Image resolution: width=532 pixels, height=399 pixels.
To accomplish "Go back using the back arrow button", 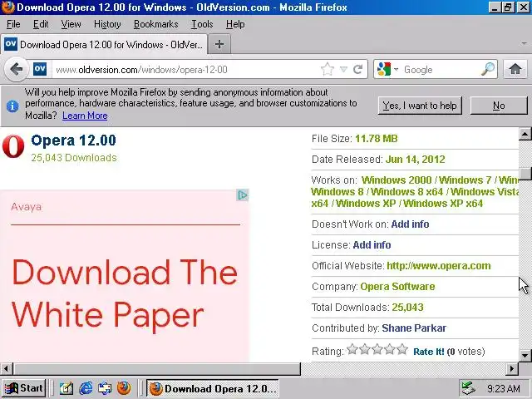I will (x=17, y=70).
